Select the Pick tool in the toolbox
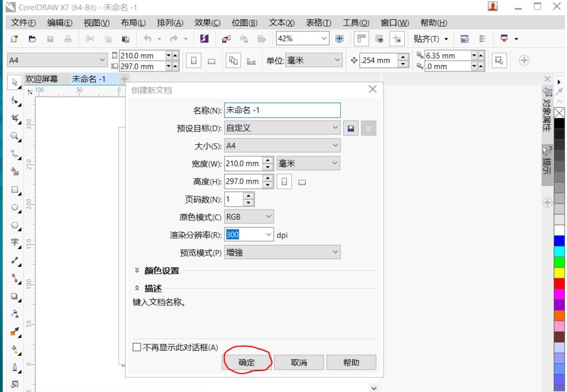Screen dimensions: 567x392 click(14, 82)
